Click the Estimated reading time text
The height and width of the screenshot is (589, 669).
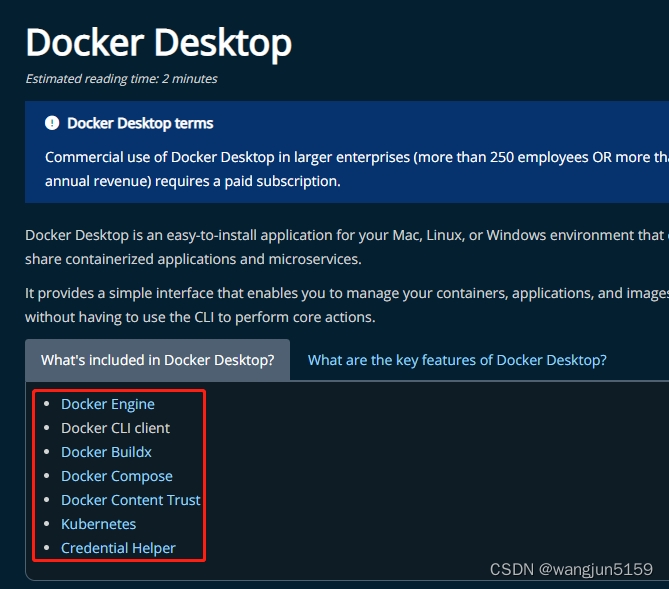[121, 78]
